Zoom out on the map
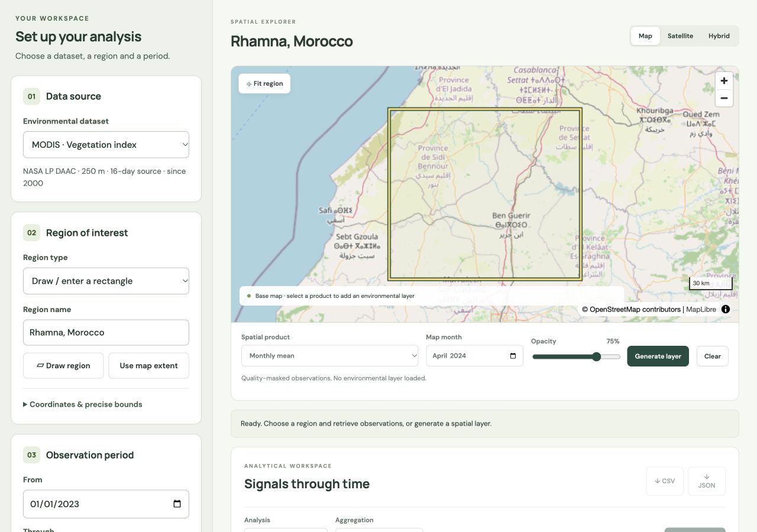Image resolution: width=757 pixels, height=532 pixels. point(724,98)
